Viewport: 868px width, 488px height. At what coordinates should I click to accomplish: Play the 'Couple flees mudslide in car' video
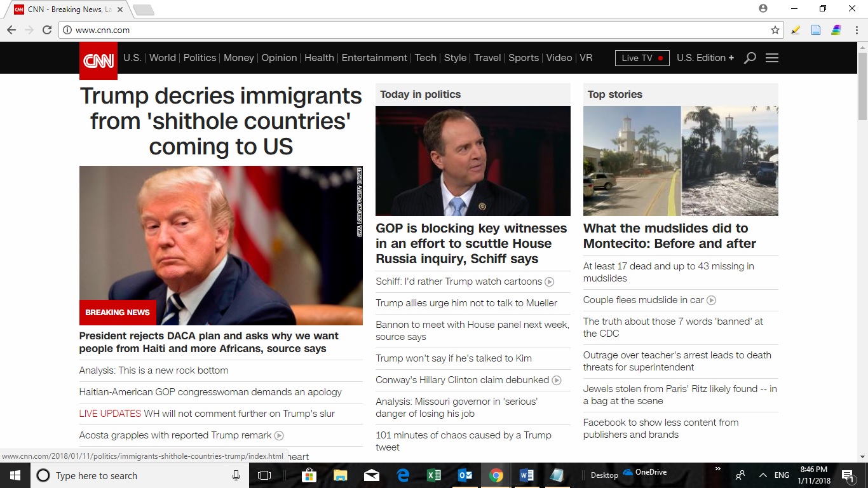point(712,300)
